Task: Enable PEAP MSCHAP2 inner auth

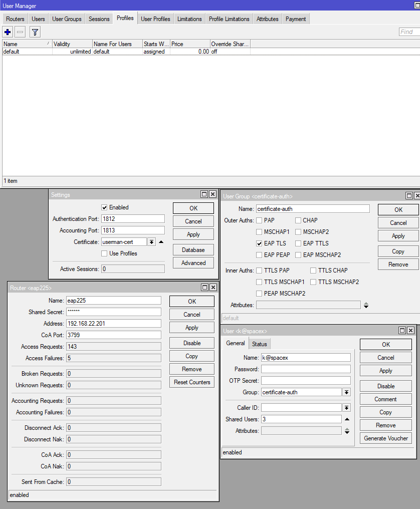Action: coord(259,294)
